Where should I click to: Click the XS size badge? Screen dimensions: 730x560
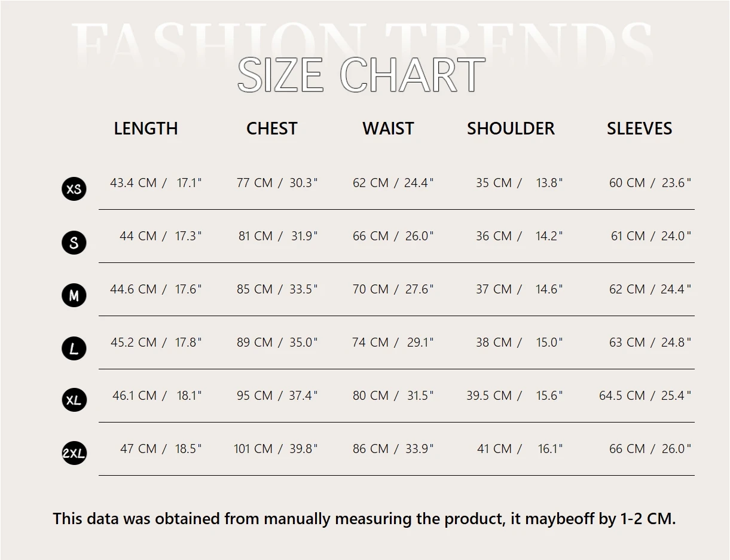(74, 189)
